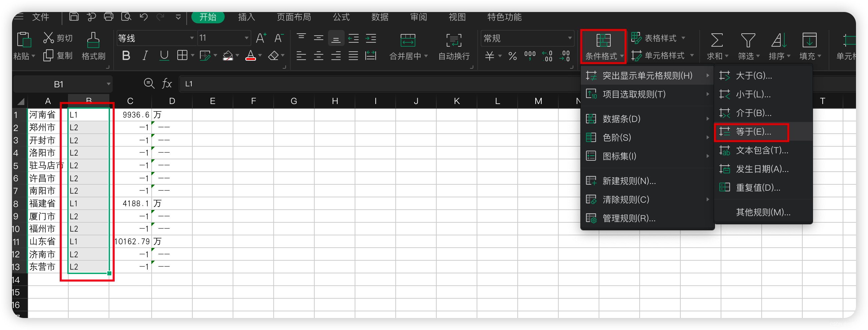Decrease font size with A- icon

[x=279, y=38]
